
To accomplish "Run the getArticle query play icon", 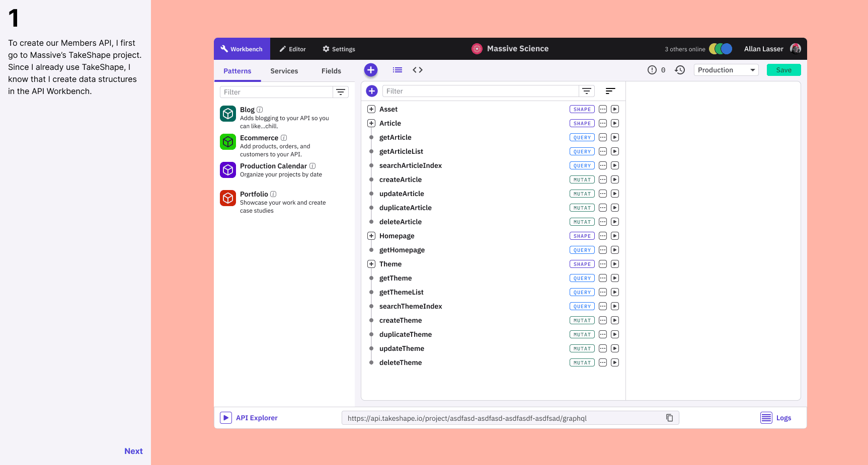I will (x=615, y=137).
